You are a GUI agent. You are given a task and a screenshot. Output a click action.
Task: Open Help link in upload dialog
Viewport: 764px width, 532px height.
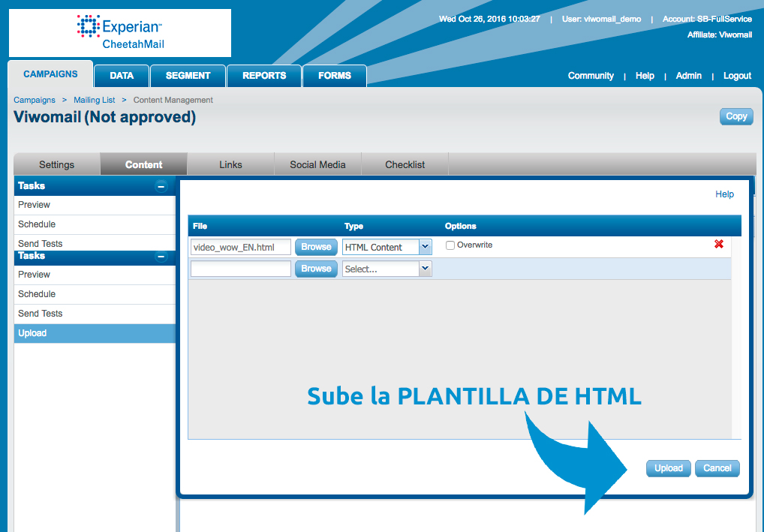click(x=724, y=194)
